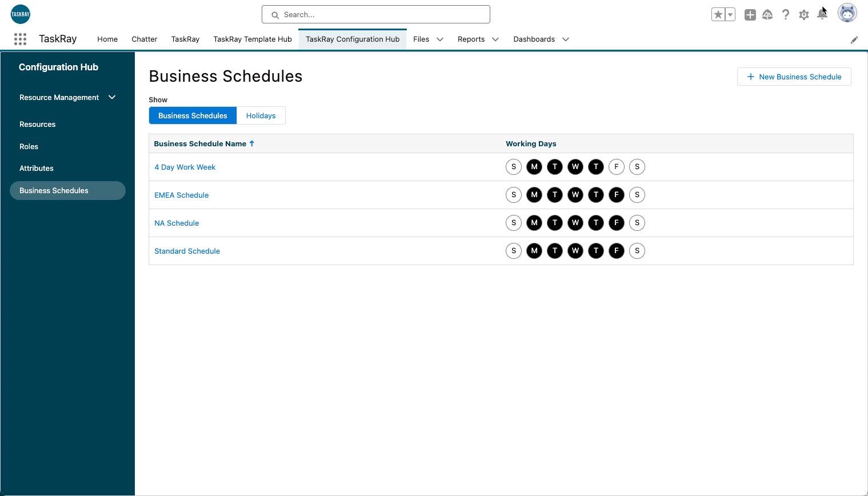Open the EMEA Schedule link
868x496 pixels.
coord(181,195)
